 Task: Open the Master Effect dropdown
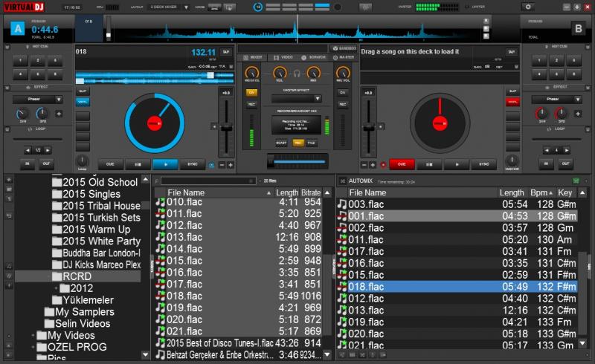pyautogui.click(x=296, y=98)
